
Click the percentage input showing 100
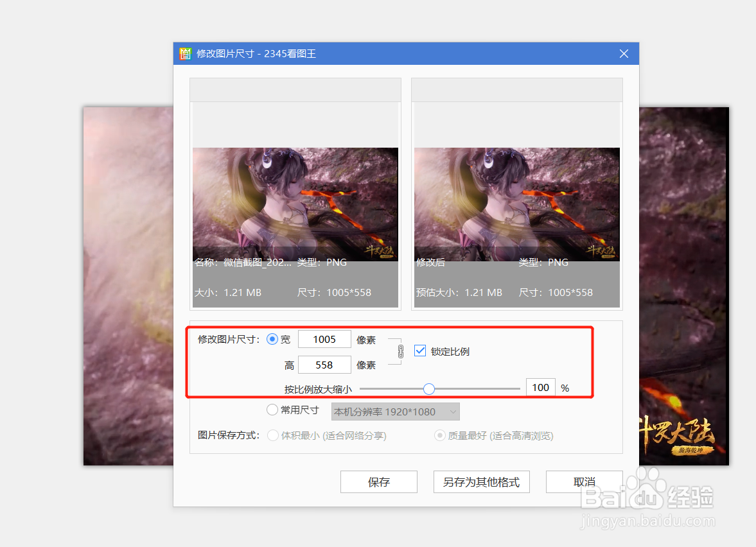coord(540,387)
